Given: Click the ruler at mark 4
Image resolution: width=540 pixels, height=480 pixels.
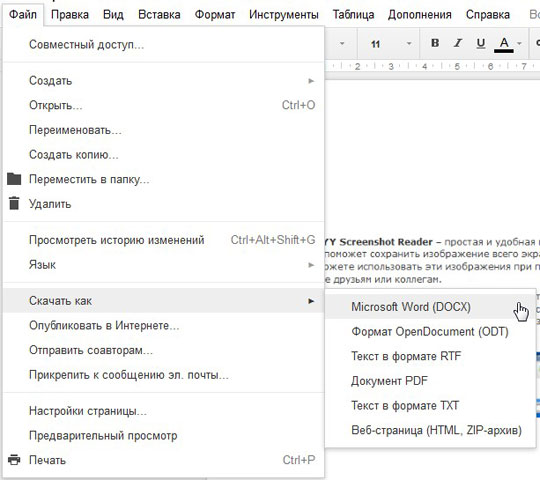Looking at the screenshot, I should coord(424,66).
